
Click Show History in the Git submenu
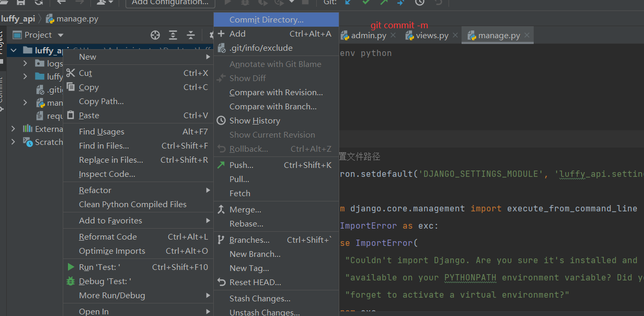(255, 120)
